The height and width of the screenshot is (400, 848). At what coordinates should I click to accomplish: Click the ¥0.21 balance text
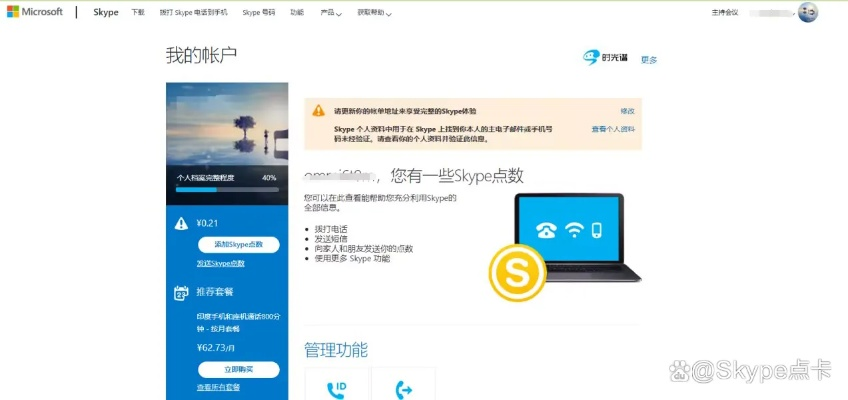click(208, 223)
